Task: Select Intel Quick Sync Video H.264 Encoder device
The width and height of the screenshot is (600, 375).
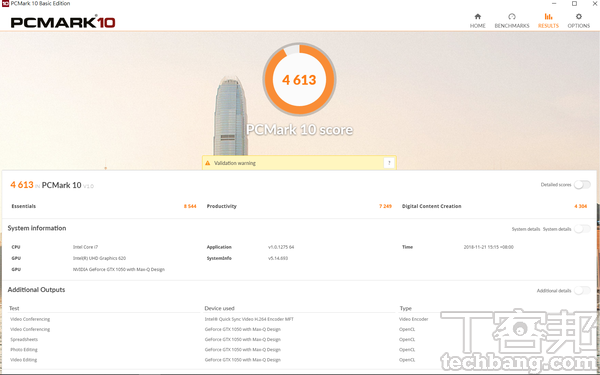Action: tap(249, 319)
